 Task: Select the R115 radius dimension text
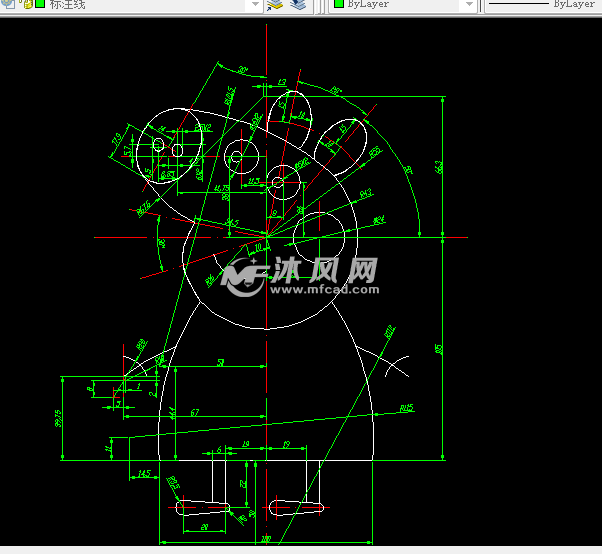coord(407,408)
